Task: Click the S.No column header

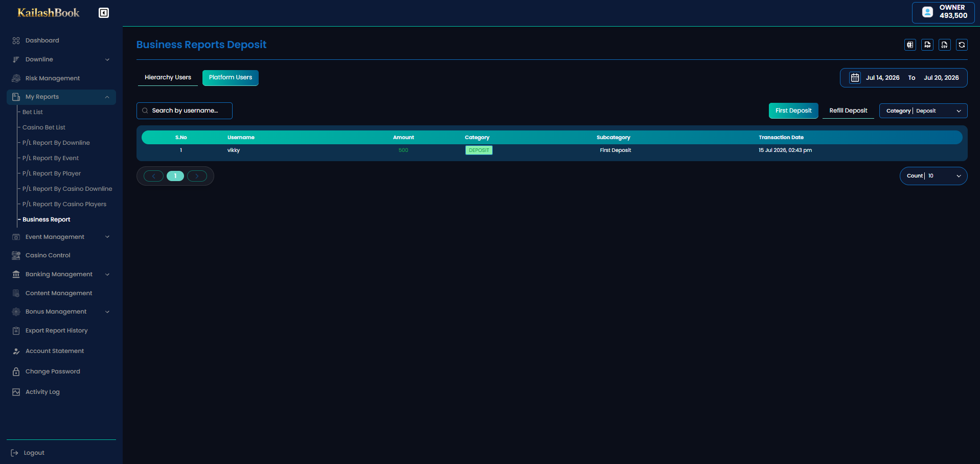Action: (181, 138)
